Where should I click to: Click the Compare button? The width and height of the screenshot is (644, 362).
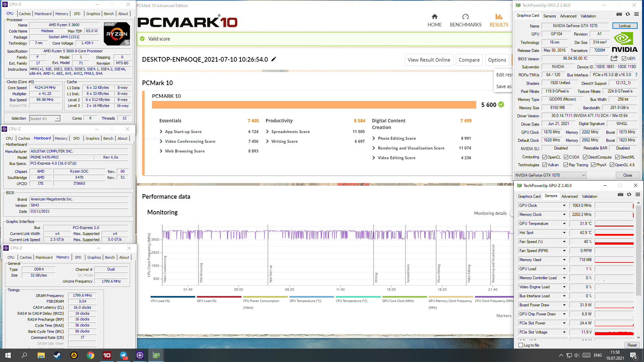(469, 60)
